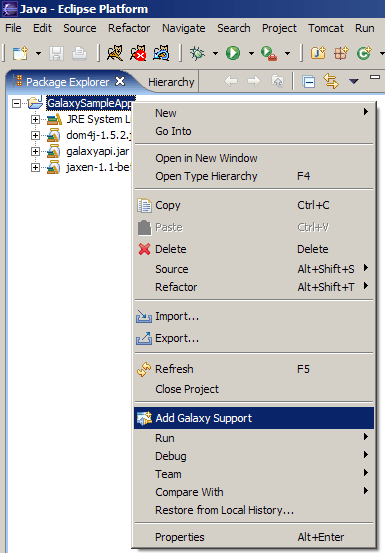Click the Debug bug icon
Image resolution: width=385 pixels, height=553 pixels.
(197, 53)
